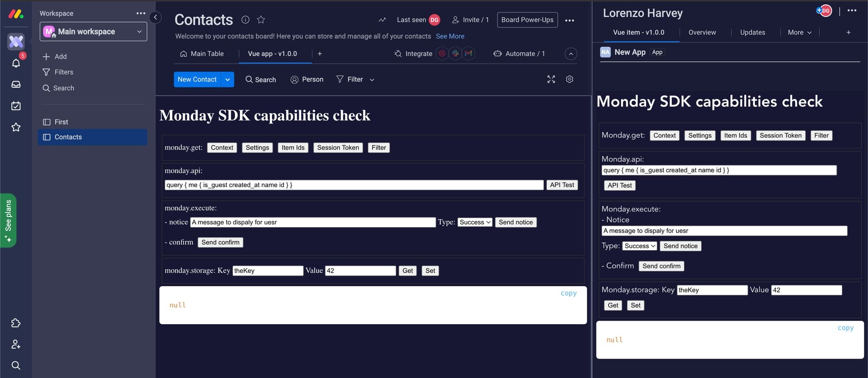
Task: Open the See More link
Action: [450, 36]
